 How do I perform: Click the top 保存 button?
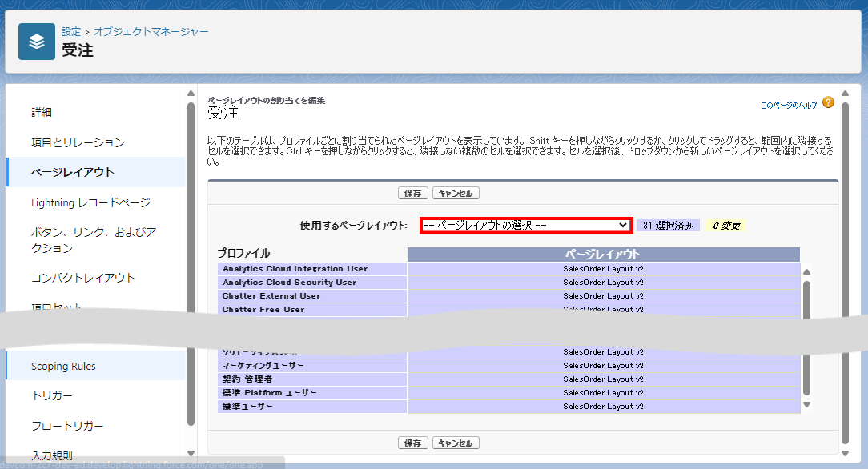(x=413, y=194)
